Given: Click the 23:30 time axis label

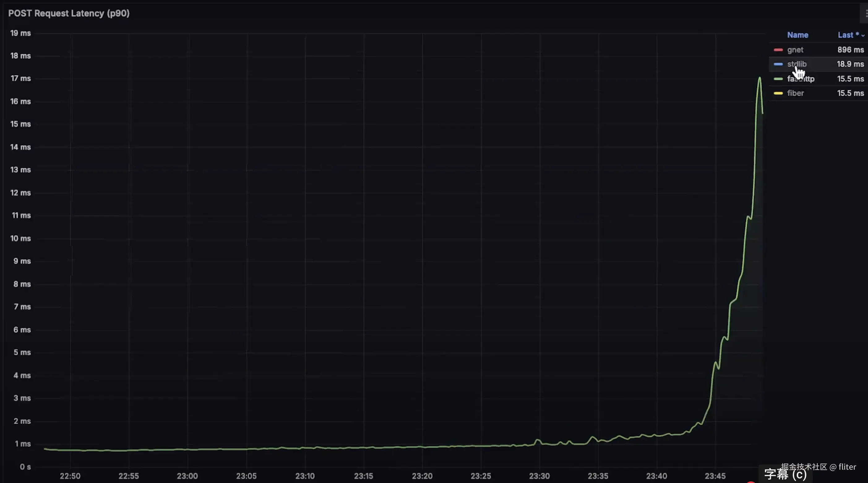Looking at the screenshot, I should pyautogui.click(x=539, y=476).
